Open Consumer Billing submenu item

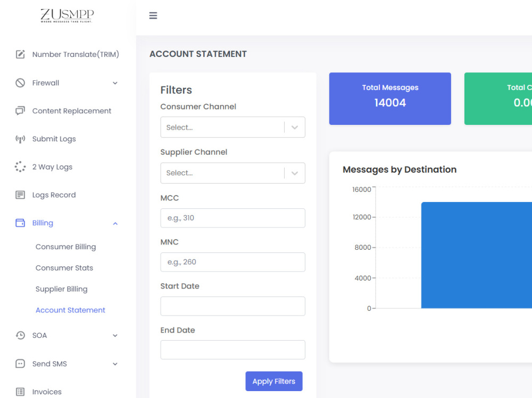tap(66, 247)
